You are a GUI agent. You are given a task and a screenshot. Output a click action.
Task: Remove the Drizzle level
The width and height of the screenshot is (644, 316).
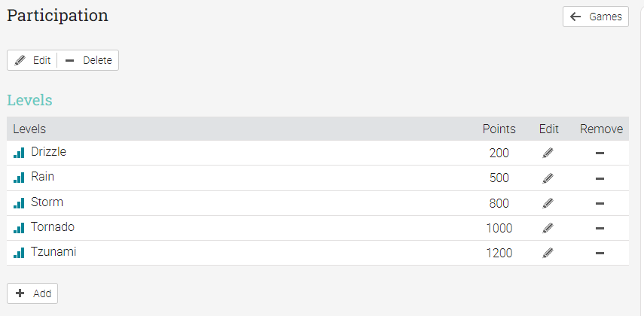[600, 153]
